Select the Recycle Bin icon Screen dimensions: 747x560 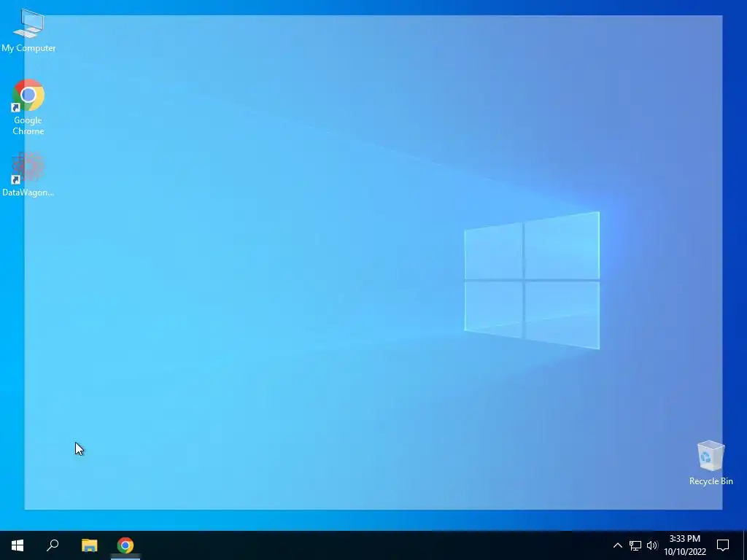[x=711, y=463]
